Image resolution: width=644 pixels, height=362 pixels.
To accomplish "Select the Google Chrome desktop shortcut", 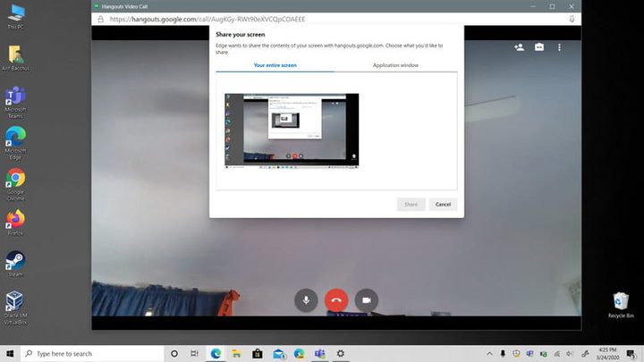I will coord(15,184).
